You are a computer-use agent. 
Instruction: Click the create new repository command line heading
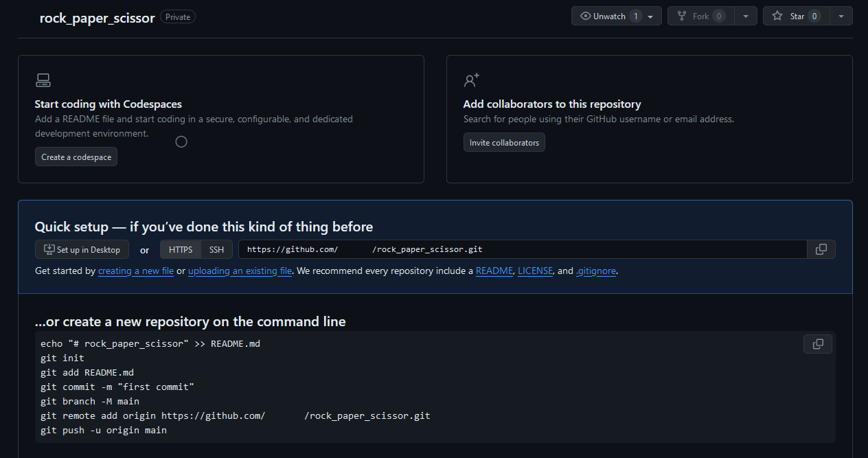click(x=190, y=321)
